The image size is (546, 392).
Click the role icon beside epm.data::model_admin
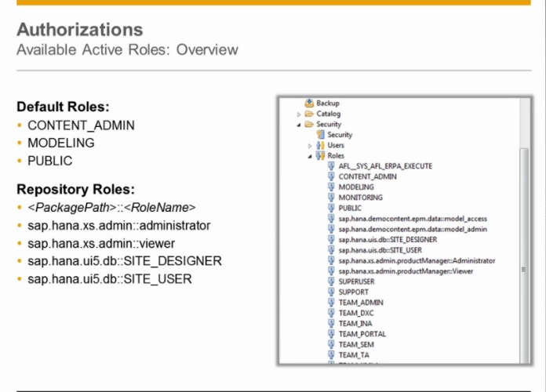point(332,229)
